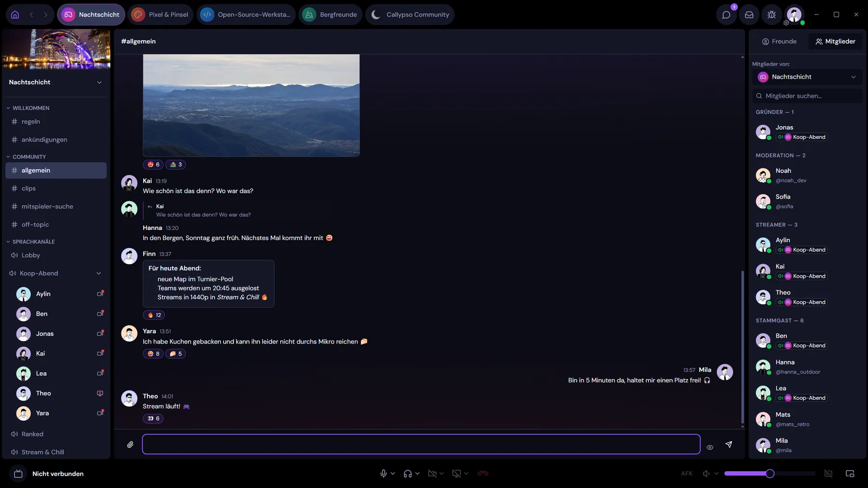Viewport: 868px width, 488px height.
Task: Open the mitspieler-suche channel
Action: pyautogui.click(x=56, y=206)
